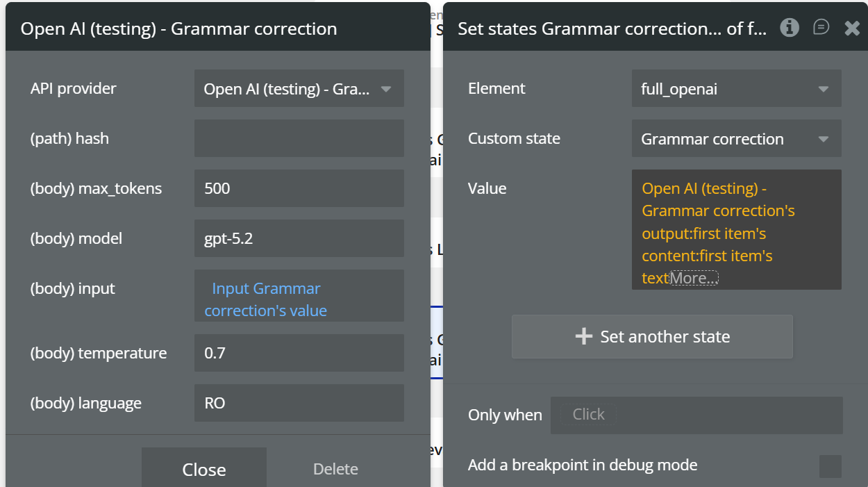Expand the Element dropdown showing full_openai

pos(736,88)
